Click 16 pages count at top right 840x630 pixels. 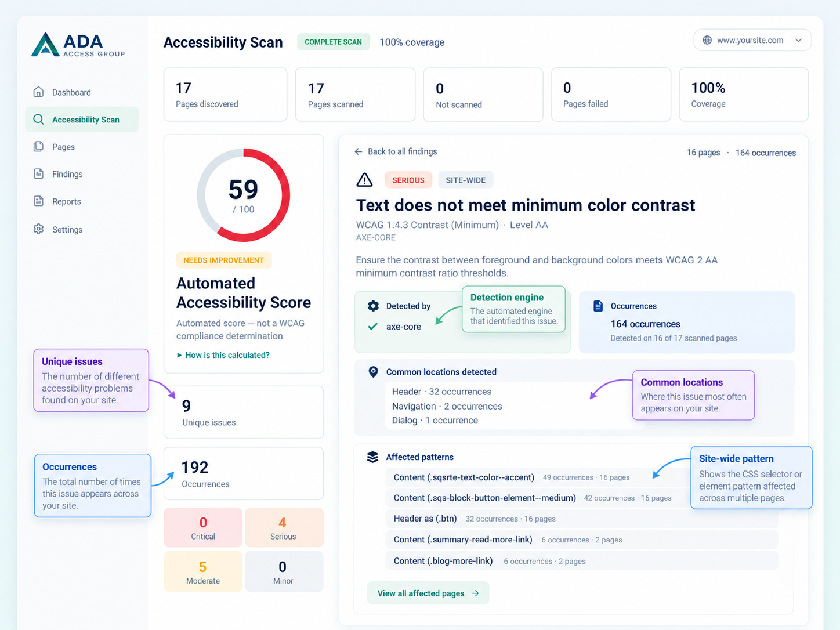coord(703,153)
